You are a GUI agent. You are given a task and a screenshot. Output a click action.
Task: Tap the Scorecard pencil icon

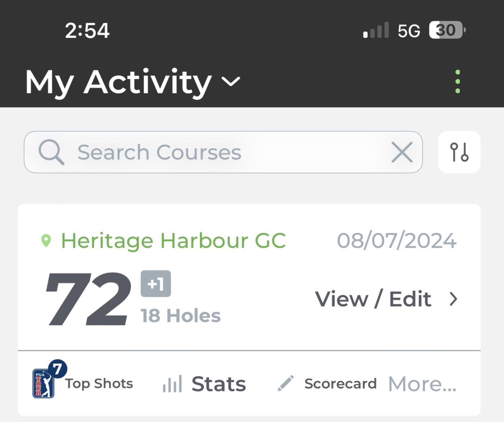285,383
